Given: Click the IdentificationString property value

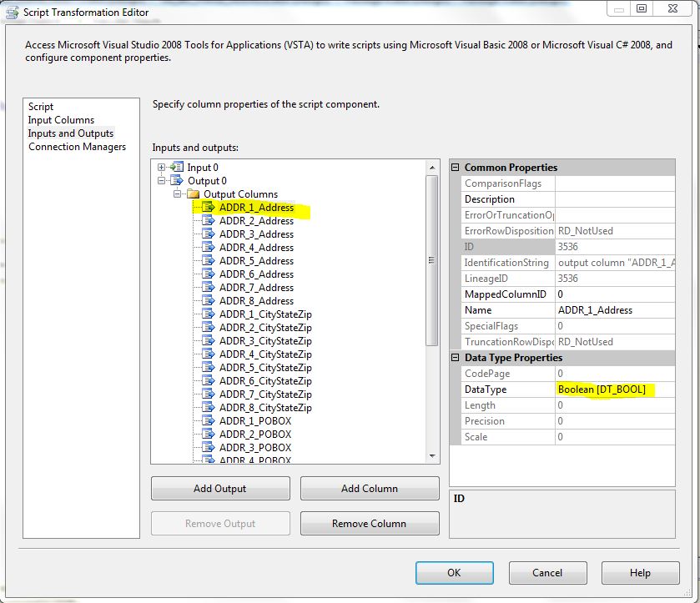Looking at the screenshot, I should click(x=616, y=263).
